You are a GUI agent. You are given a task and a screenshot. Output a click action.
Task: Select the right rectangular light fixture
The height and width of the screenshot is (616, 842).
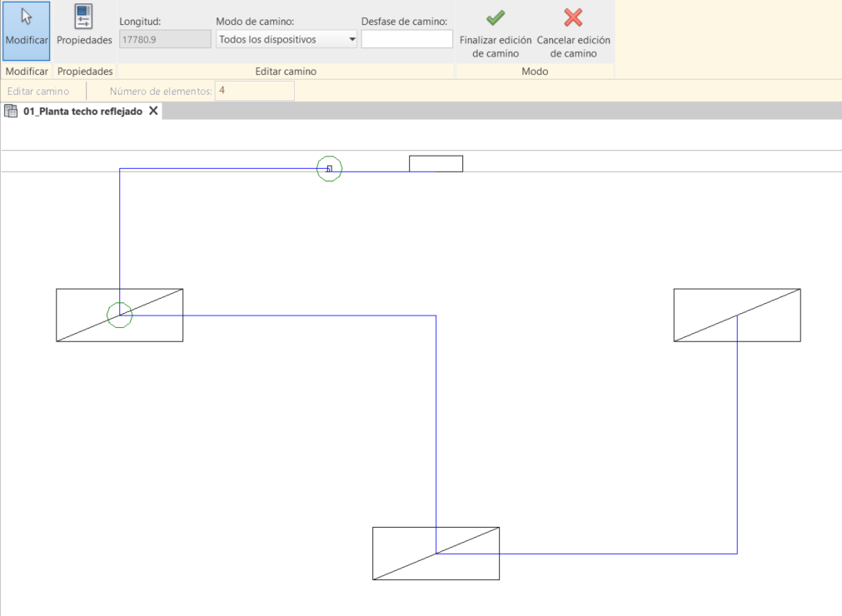737,315
